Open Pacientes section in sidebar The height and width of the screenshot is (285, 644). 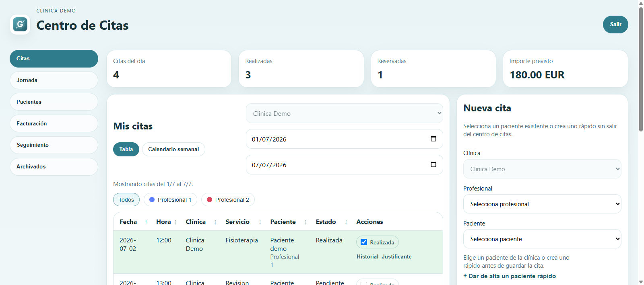(54, 102)
